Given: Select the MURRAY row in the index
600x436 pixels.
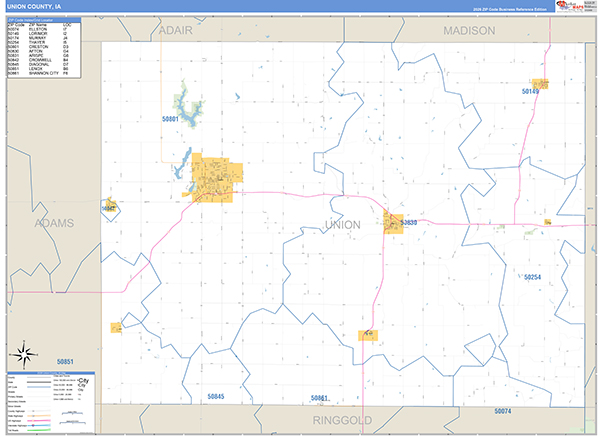Looking at the screenshot, I should click(x=38, y=38).
